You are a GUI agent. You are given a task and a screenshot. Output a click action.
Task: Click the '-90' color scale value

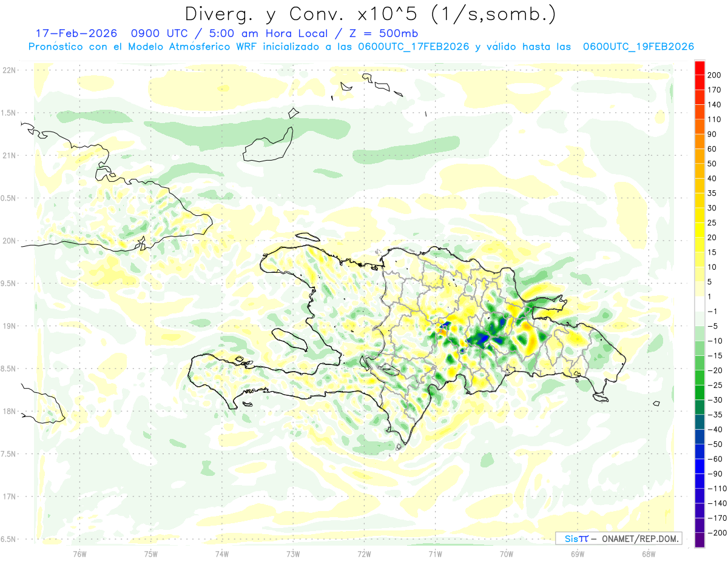[x=715, y=473]
